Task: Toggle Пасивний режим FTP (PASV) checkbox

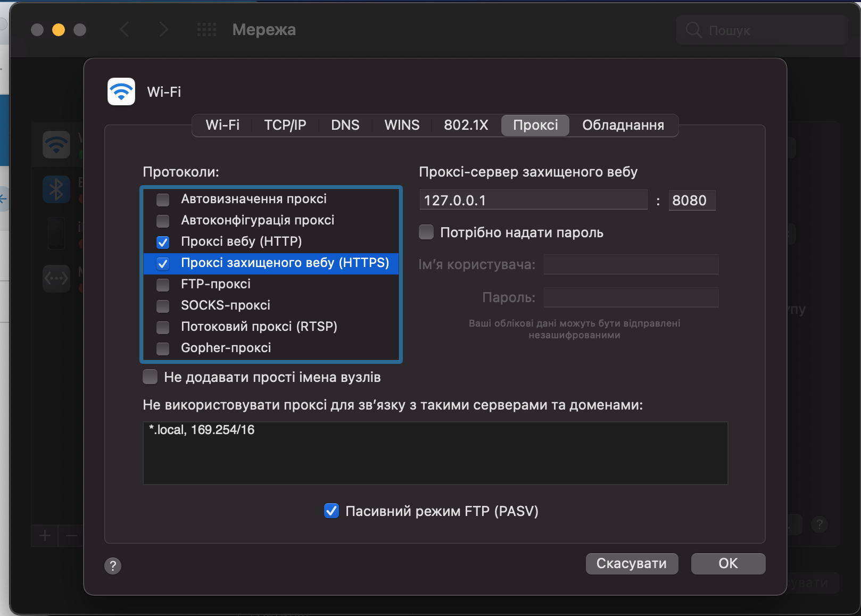Action: (x=332, y=511)
